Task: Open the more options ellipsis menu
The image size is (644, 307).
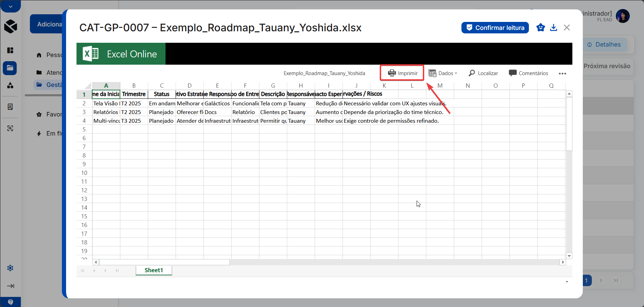Action: click(562, 73)
